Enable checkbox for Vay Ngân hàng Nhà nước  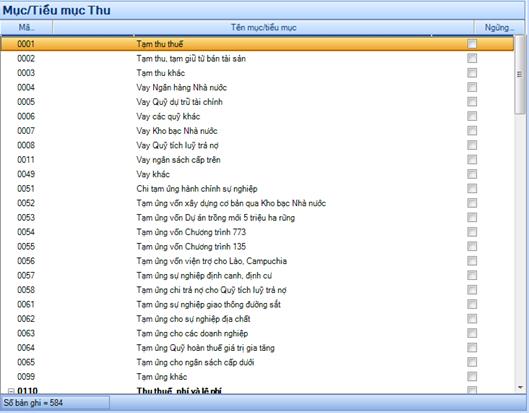coord(472,87)
